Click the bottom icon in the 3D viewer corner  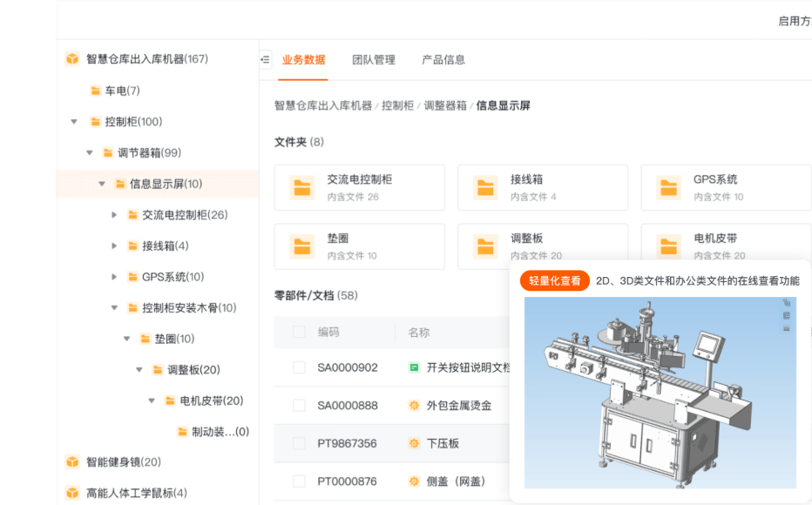(786, 328)
